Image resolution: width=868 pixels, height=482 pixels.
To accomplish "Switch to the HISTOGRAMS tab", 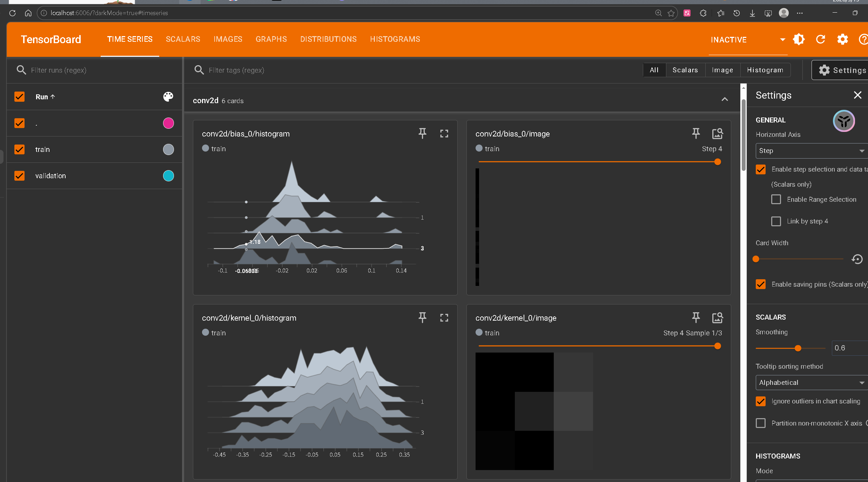I will tap(395, 39).
